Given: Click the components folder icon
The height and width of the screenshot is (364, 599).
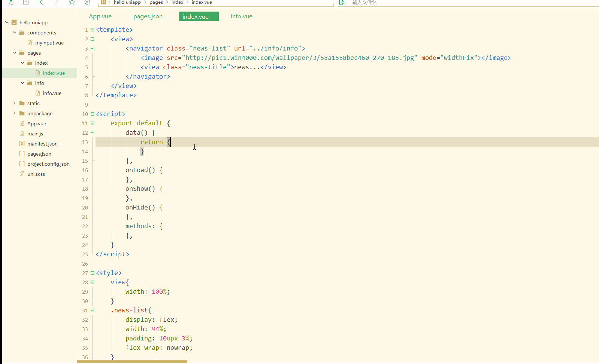Looking at the screenshot, I should point(22,33).
